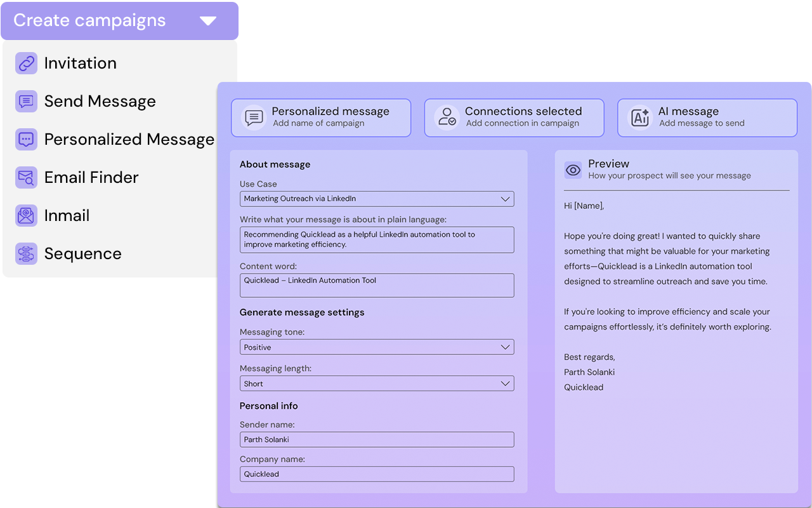Click the Preview eye icon
Screen dimensions: 812x508
[x=573, y=170]
